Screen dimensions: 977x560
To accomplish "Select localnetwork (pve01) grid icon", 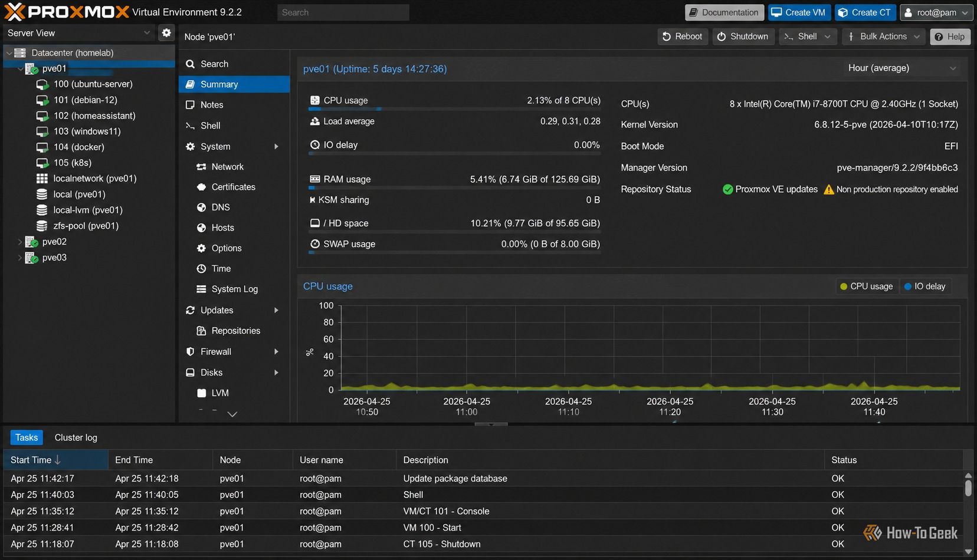I will (42, 179).
